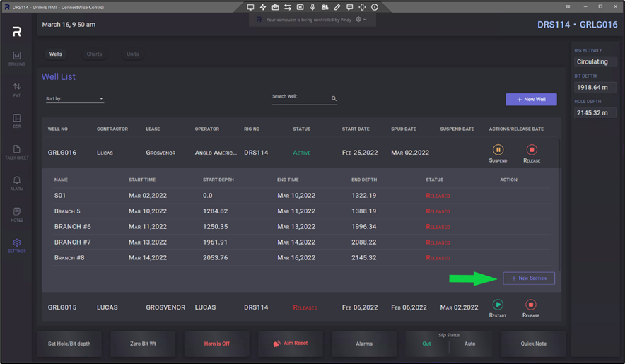Switch to the Units tab
Screen dimensions: 625x364
click(x=132, y=54)
